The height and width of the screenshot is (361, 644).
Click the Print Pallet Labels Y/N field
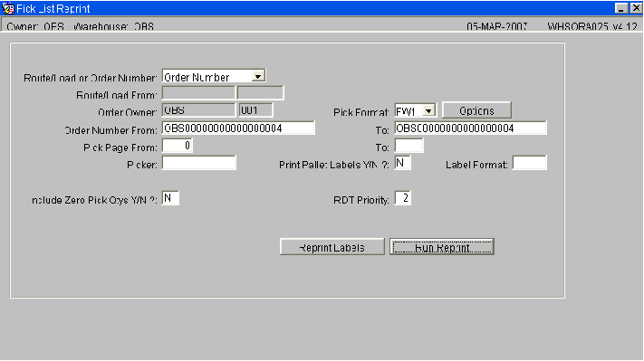402,163
